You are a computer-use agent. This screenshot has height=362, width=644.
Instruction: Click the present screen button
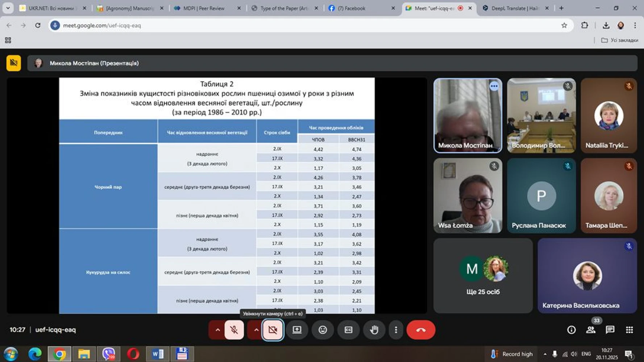coord(297,330)
